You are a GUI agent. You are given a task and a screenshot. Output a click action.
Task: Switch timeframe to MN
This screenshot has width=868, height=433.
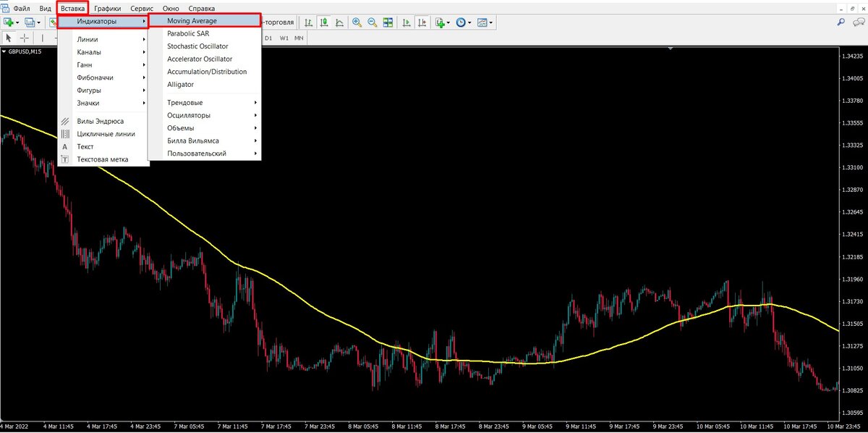point(297,37)
